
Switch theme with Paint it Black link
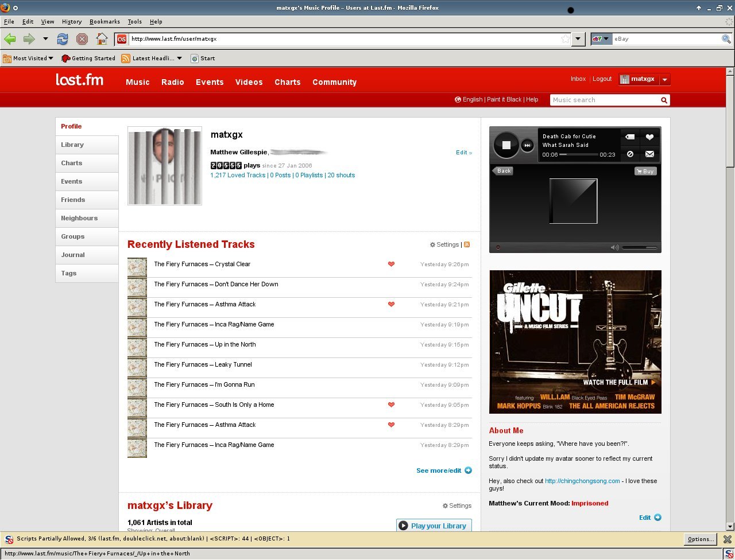(x=504, y=99)
